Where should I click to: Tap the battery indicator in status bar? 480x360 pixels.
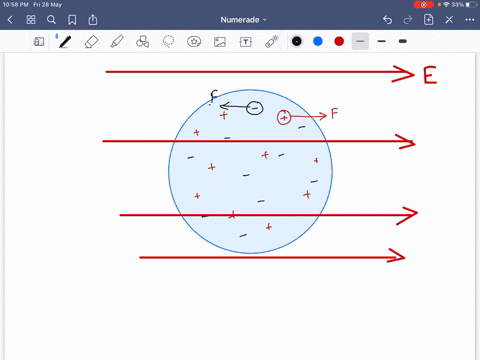[472, 5]
